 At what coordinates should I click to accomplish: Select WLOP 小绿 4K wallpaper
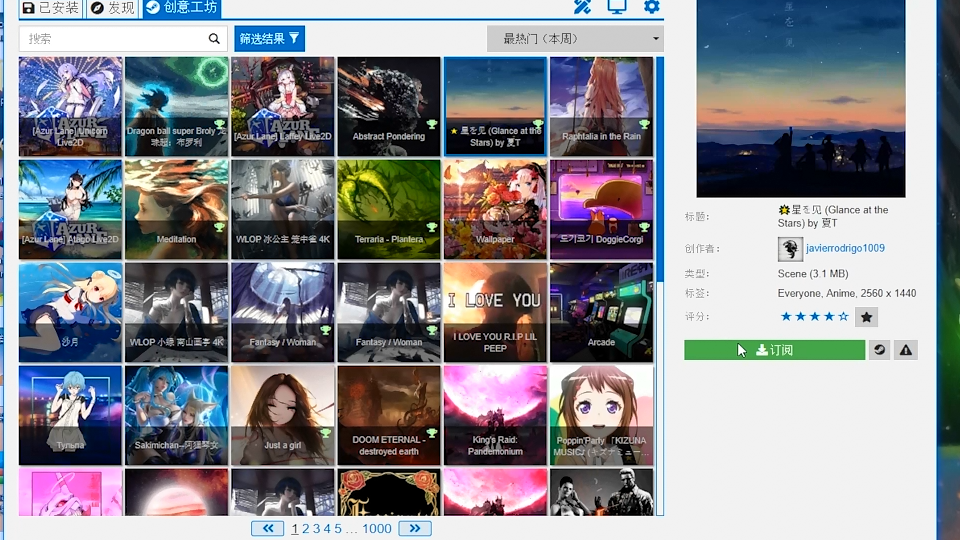point(176,312)
